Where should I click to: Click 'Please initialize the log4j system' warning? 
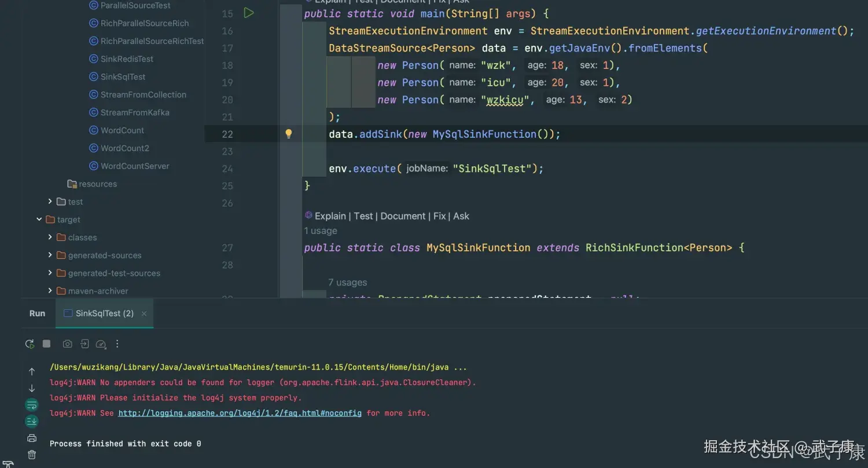(x=175, y=398)
